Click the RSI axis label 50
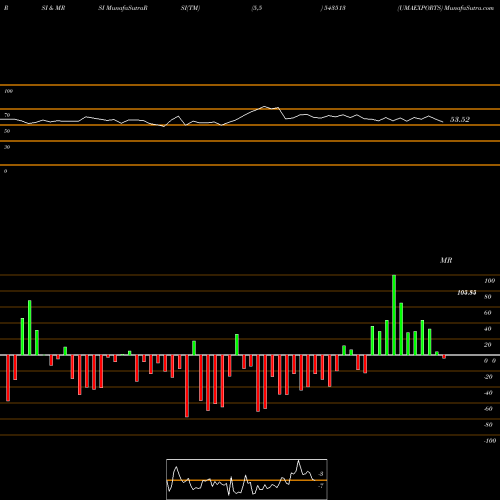This screenshot has height=500, width=500. (7, 131)
